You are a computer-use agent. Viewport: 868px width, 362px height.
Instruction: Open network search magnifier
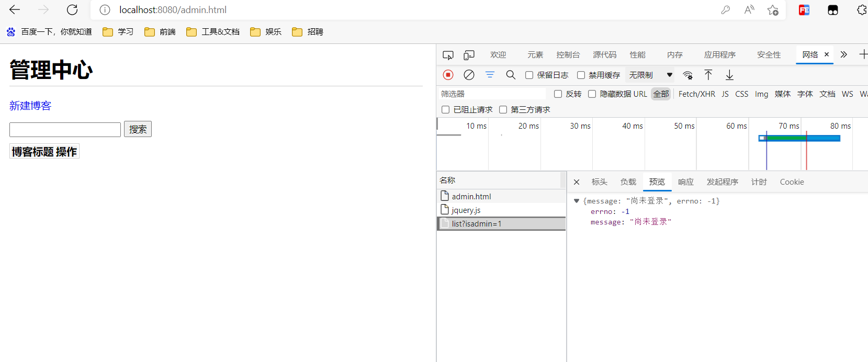click(x=511, y=75)
